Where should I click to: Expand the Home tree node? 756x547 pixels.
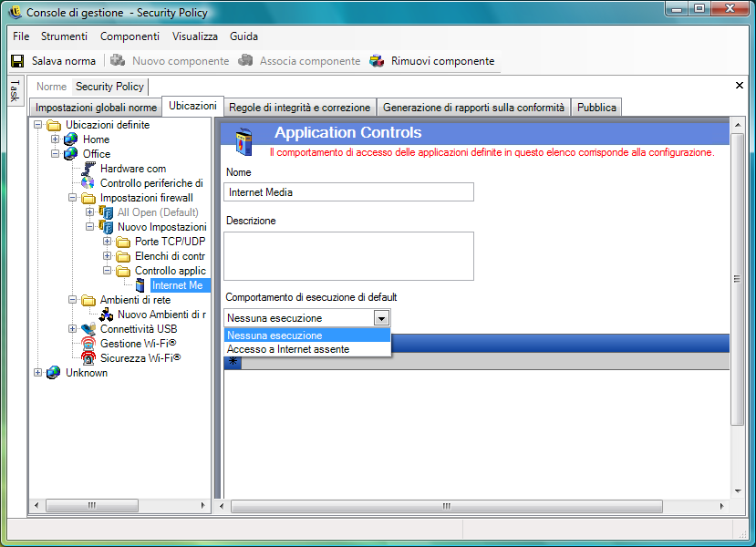pos(55,139)
